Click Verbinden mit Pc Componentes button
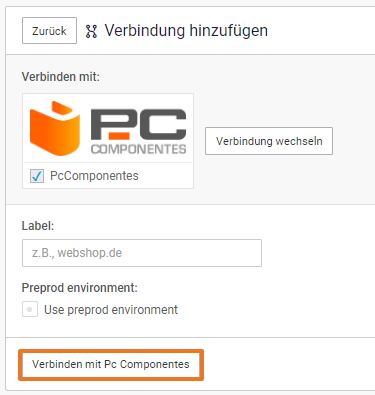This screenshot has height=395, width=375. click(x=111, y=364)
